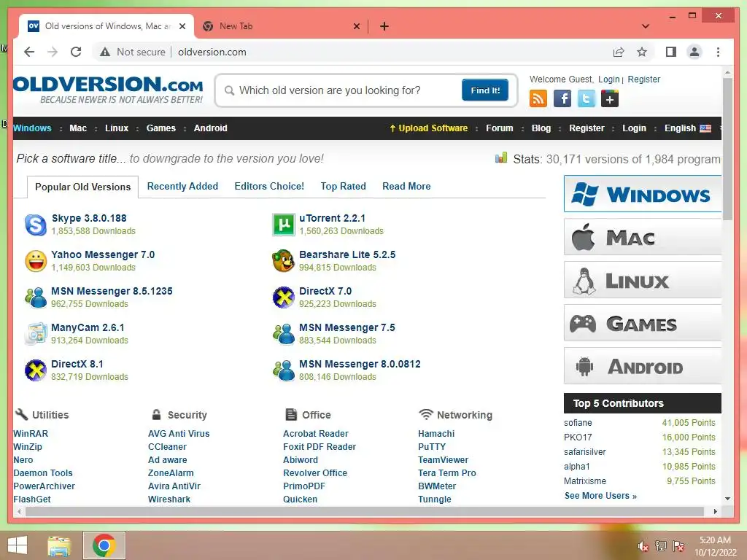Click the DirectX 8.1 icon
Viewport: 747px width, 560px height.
pos(36,370)
